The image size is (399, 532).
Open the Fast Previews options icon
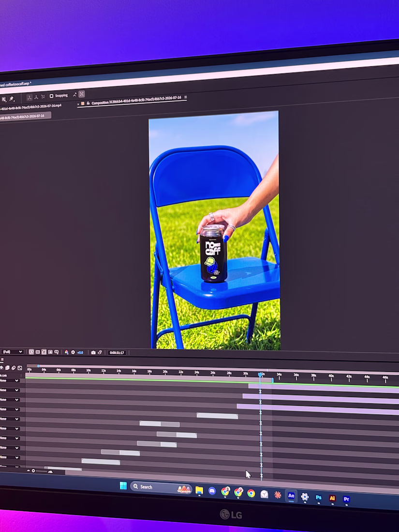click(31, 352)
